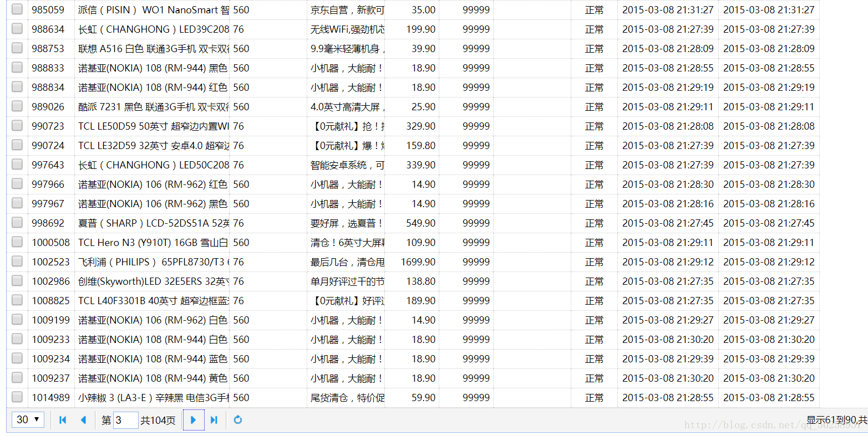Tick the checkbox for item 1002523
Viewport: 868px width, 436px height.
tap(17, 261)
